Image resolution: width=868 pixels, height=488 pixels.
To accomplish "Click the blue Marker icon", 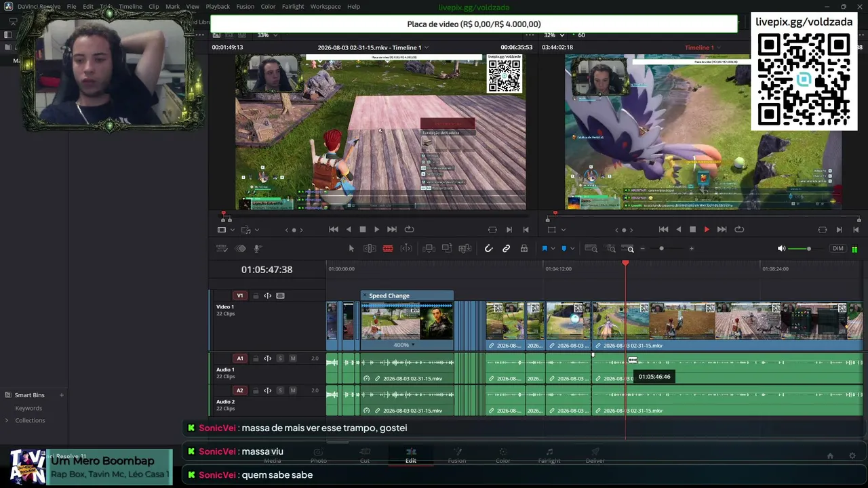I will tap(563, 249).
